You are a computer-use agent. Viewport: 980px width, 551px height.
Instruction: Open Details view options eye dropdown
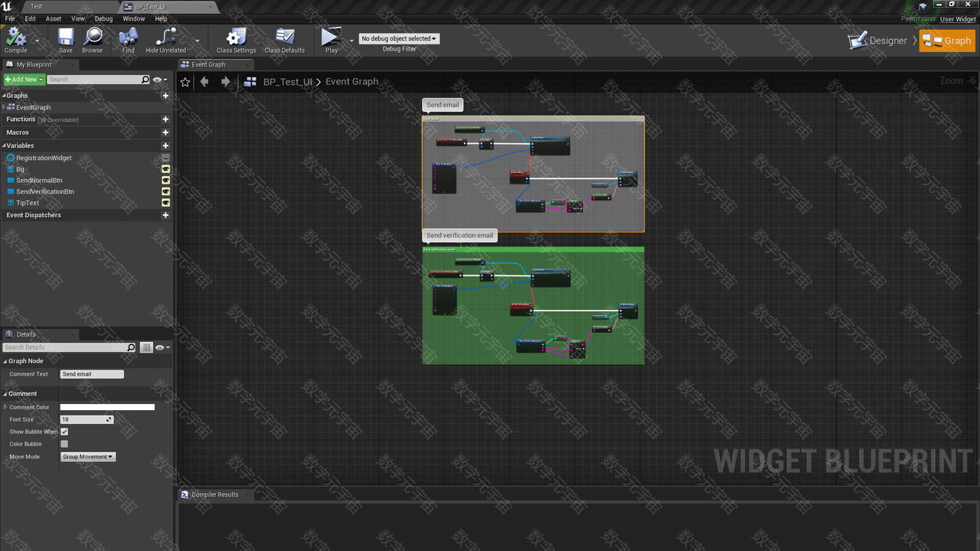tap(162, 347)
